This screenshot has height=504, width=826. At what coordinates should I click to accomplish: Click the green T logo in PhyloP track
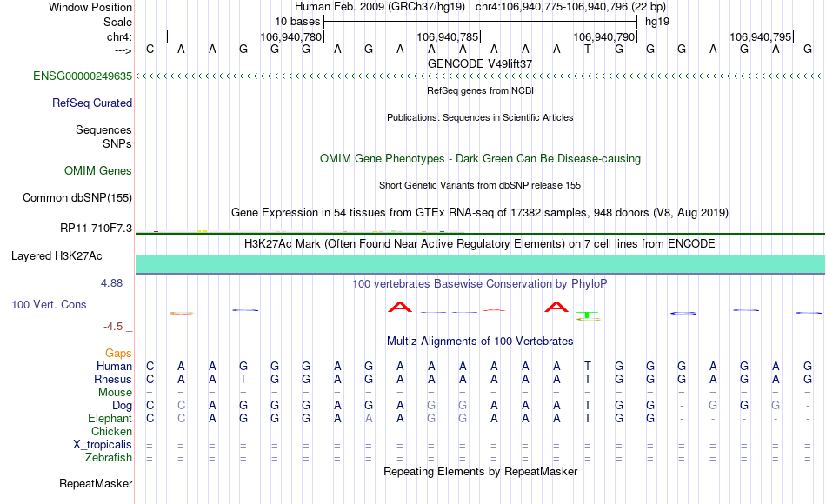click(588, 316)
